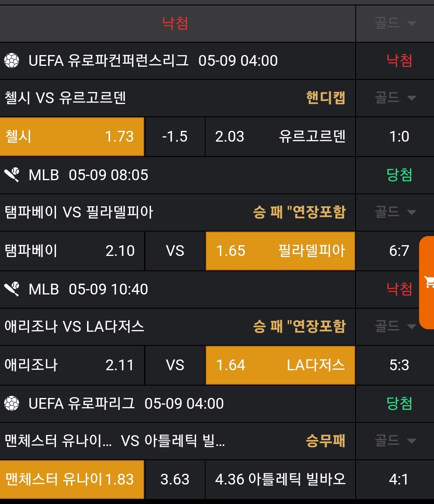434x504 pixels.
Task: Click the 3.63 draw odds cell
Action: pyautogui.click(x=175, y=480)
